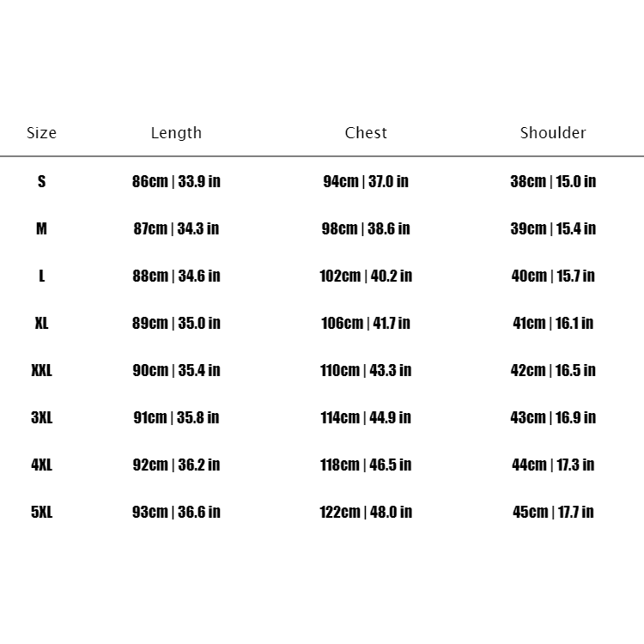Click the 98cm | 38.6 in chest cell
The width and height of the screenshot is (644, 644).
(366, 228)
